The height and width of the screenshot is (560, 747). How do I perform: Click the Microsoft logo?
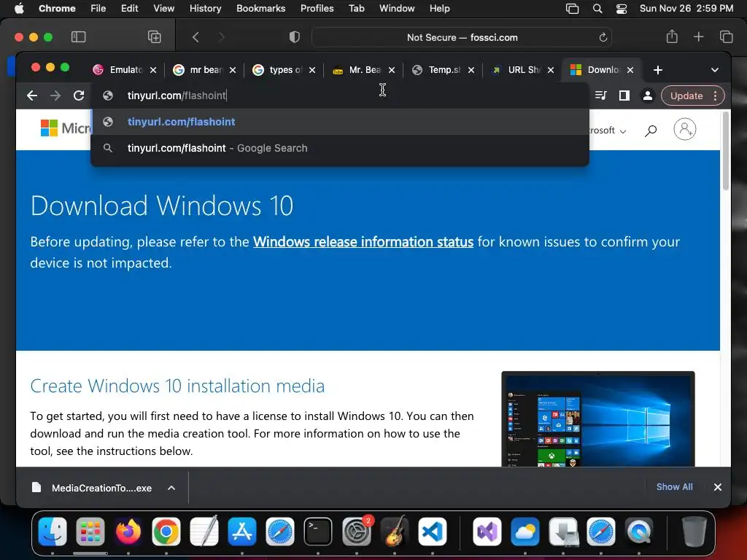pyautogui.click(x=65, y=128)
